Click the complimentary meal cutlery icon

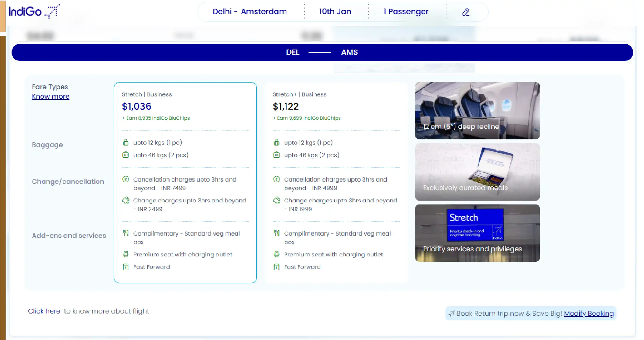(126, 233)
